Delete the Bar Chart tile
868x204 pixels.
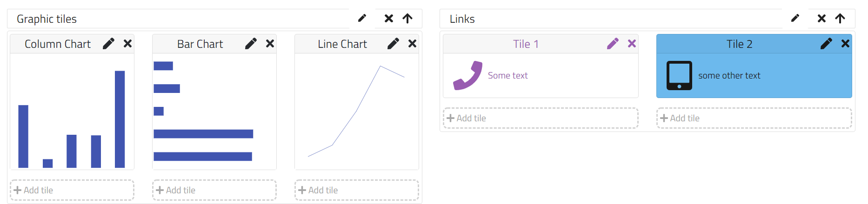(270, 44)
